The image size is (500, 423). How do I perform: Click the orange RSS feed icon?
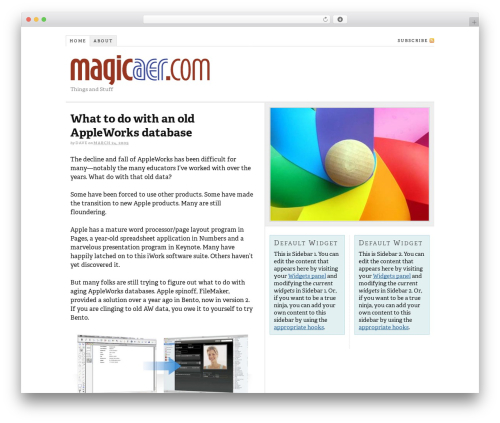click(432, 41)
